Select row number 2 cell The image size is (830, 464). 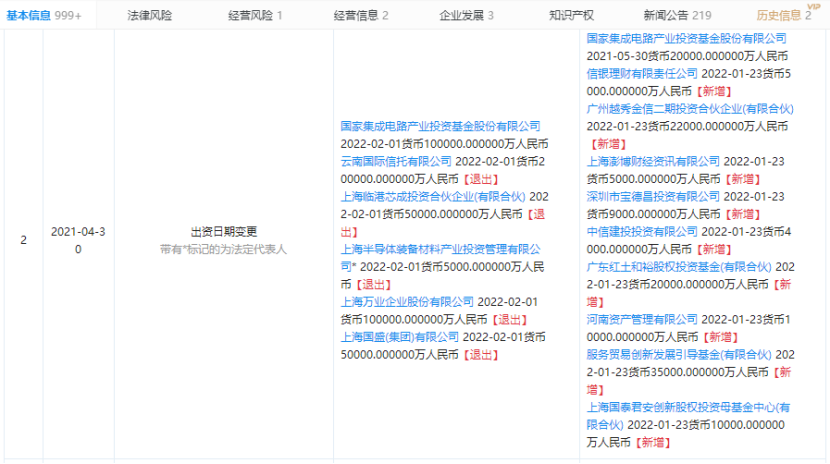23,240
